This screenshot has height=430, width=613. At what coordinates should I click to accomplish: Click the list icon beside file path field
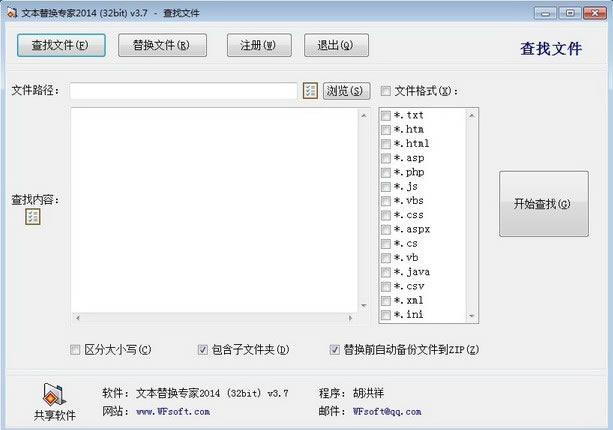click(x=310, y=91)
